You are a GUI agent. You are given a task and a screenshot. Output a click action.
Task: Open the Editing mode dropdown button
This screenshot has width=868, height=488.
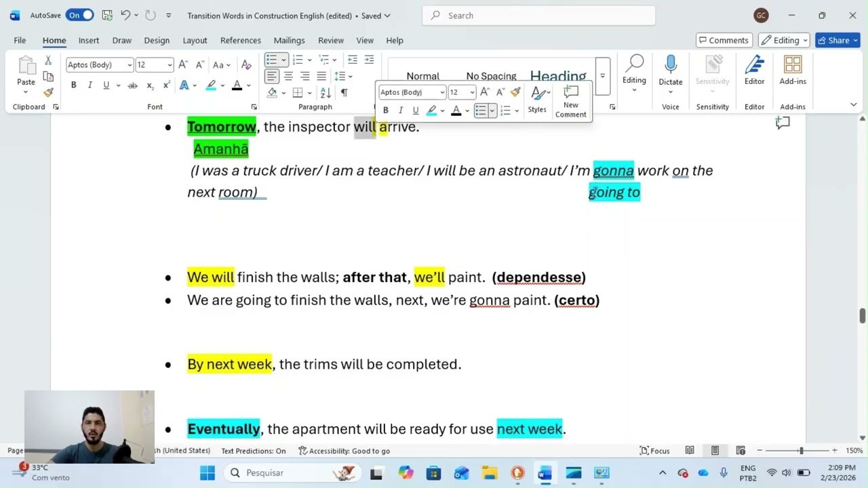[784, 40]
